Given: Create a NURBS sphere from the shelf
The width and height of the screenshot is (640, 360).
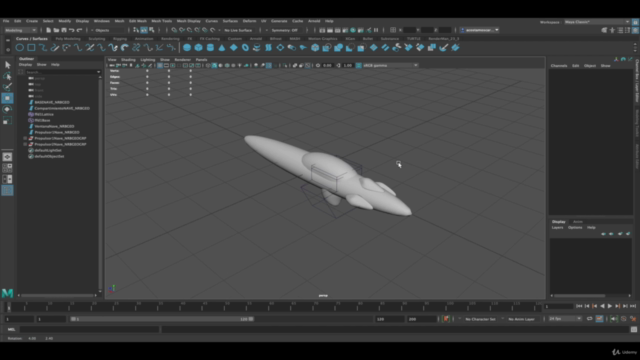Looking at the screenshot, I should (x=187, y=48).
